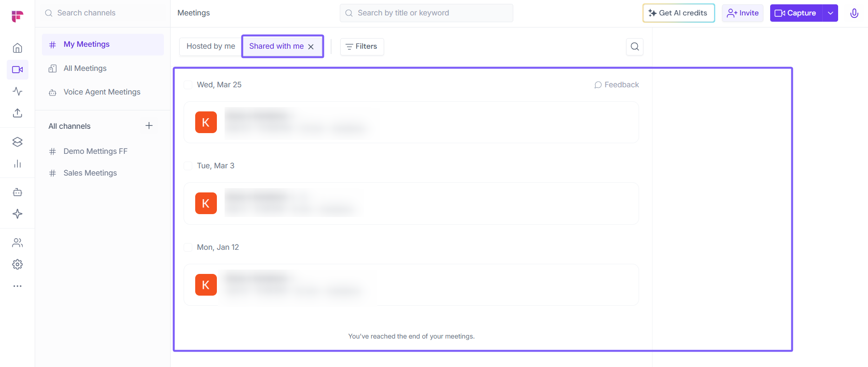Viewport: 868px width, 367px height.
Task: Tick the Tue, Mar 3 checkbox
Action: point(188,166)
